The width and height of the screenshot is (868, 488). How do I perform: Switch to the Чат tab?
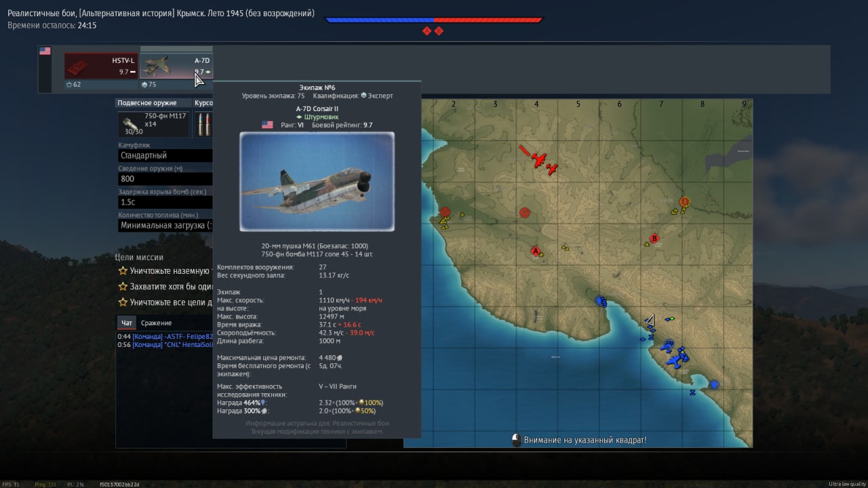[x=126, y=323]
